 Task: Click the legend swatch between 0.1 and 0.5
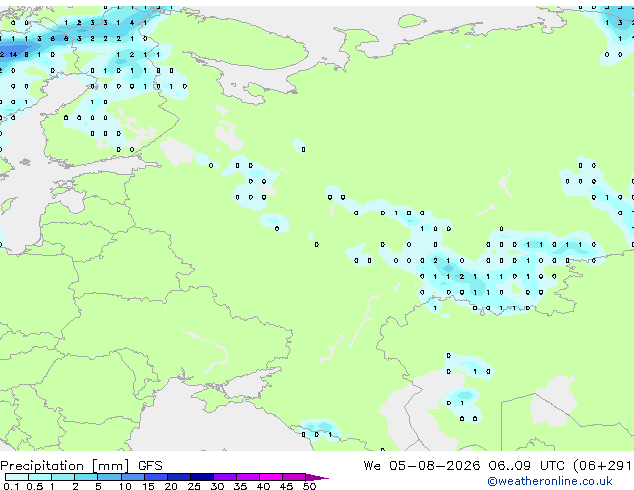click(x=17, y=477)
